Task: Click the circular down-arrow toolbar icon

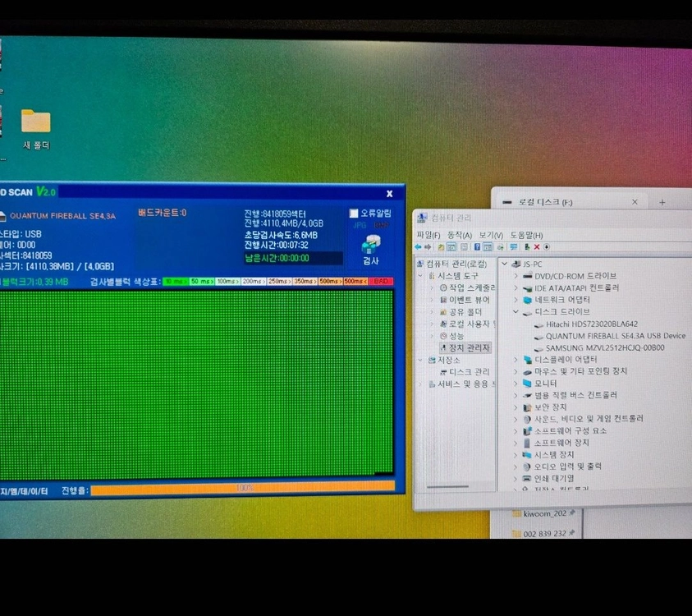Action: 547,247
